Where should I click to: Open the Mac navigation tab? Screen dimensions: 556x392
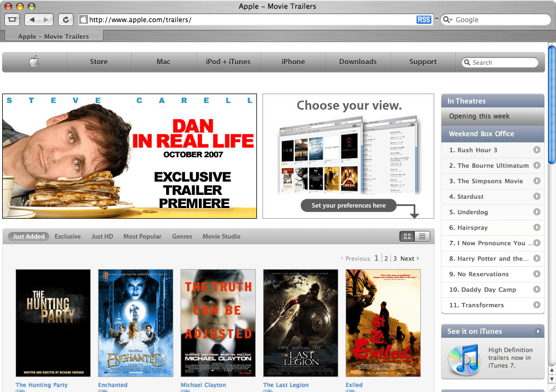(163, 61)
